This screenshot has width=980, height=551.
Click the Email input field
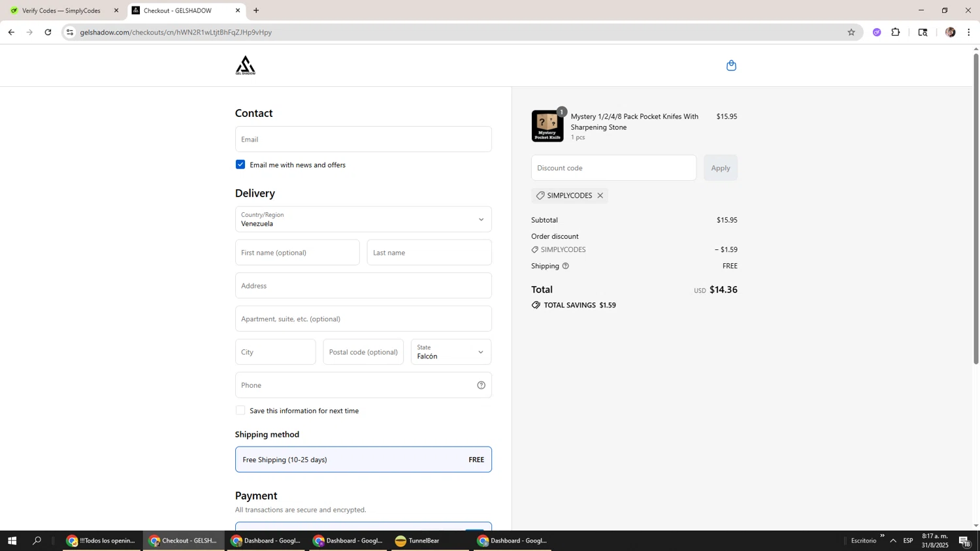(363, 139)
